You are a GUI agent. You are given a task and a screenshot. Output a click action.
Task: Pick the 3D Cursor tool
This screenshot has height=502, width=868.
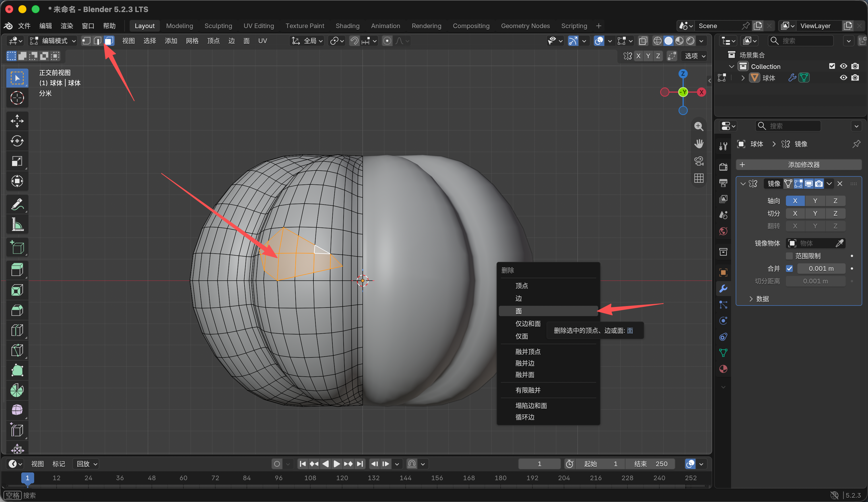click(17, 98)
